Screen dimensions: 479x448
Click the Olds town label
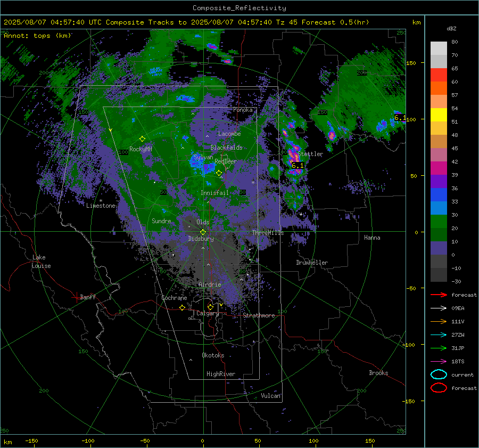click(x=203, y=222)
